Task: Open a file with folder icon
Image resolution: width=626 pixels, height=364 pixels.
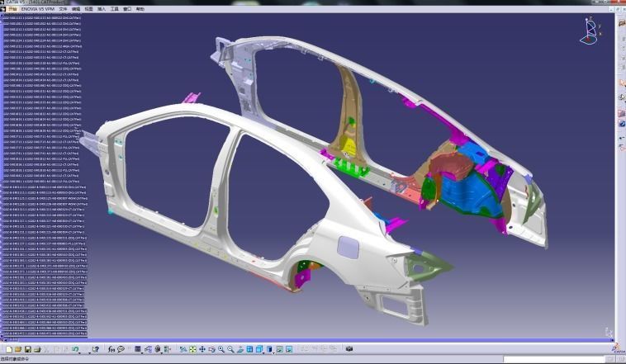Action: pyautogui.click(x=18, y=349)
